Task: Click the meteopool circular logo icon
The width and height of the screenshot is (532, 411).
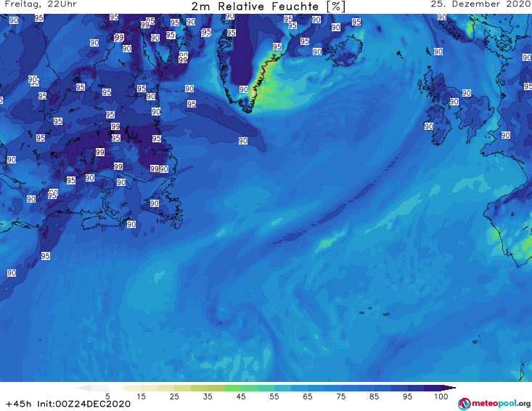Action: [464, 404]
